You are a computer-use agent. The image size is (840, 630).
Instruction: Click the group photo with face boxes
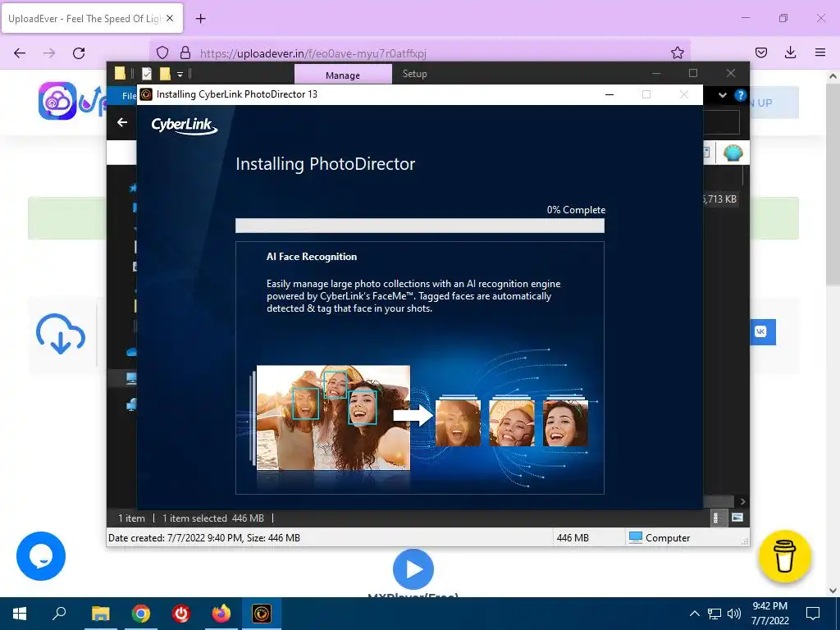point(333,418)
